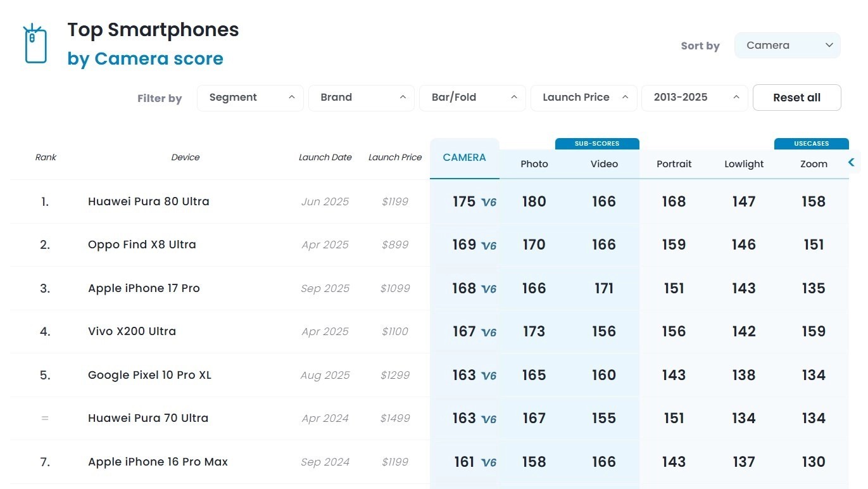868x489 pixels.
Task: Open the Sort by Camera dropdown
Action: 787,46
